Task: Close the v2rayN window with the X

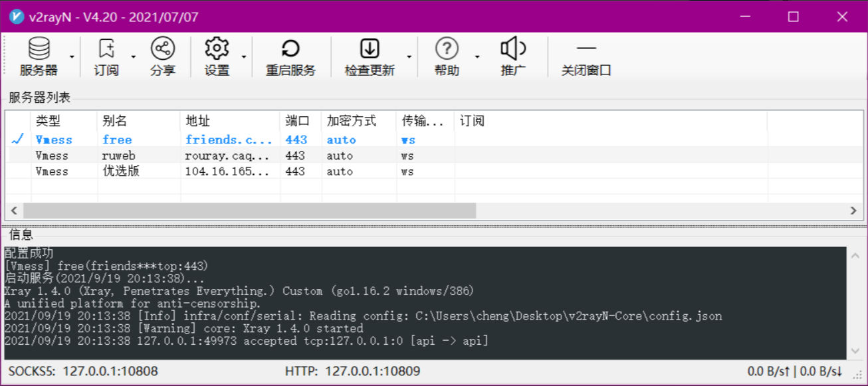Action: coord(842,17)
